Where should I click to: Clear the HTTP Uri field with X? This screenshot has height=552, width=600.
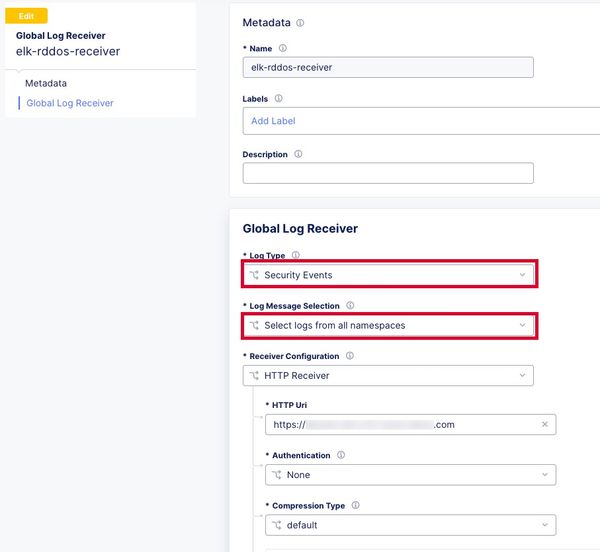(x=545, y=425)
